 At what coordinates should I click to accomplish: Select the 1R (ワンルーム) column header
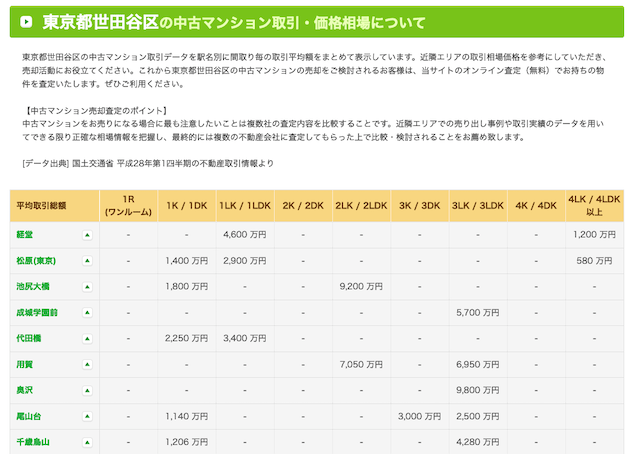128,206
